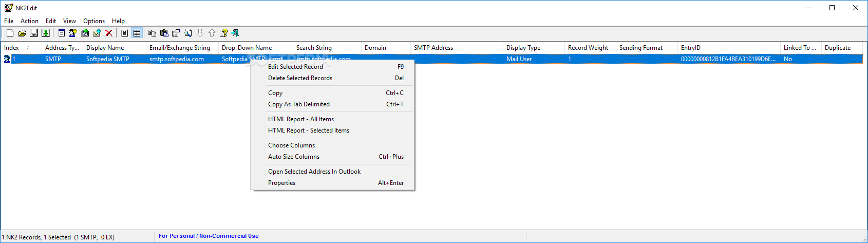Open the Options menu in menu bar
Image resolution: width=868 pixels, height=243 pixels.
(x=94, y=21)
